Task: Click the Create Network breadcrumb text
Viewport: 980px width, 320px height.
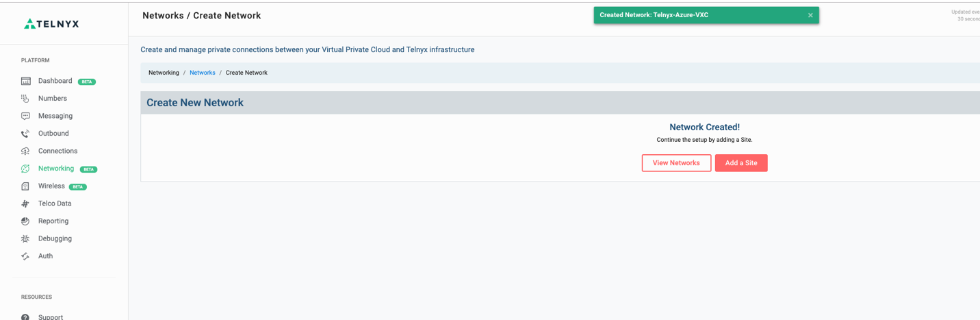Action: click(246, 73)
